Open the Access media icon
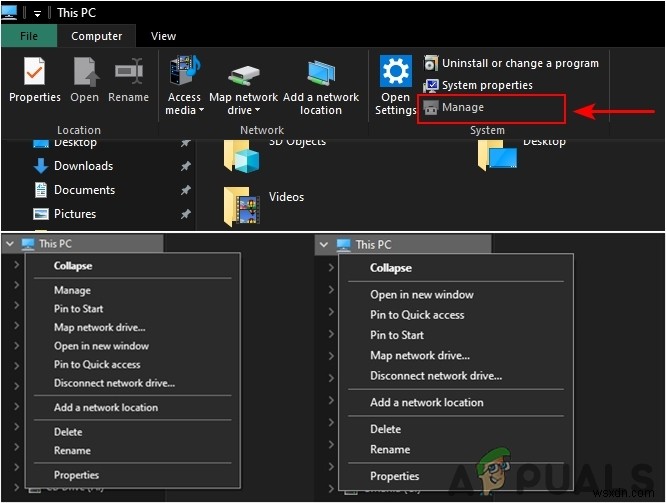The width and height of the screenshot is (666, 503). click(x=184, y=70)
